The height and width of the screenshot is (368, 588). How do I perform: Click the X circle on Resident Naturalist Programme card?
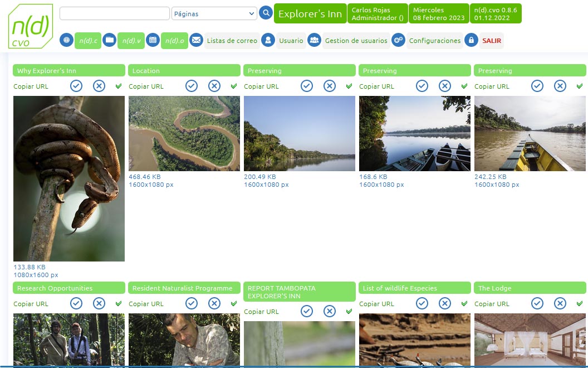214,303
